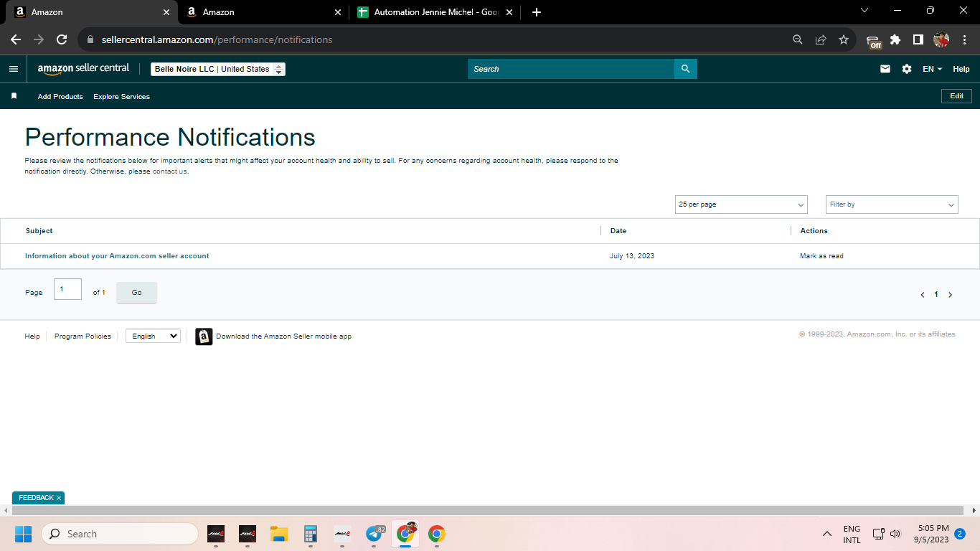Show hidden system tray icons
Screen dimensions: 980x551
pos(827,534)
